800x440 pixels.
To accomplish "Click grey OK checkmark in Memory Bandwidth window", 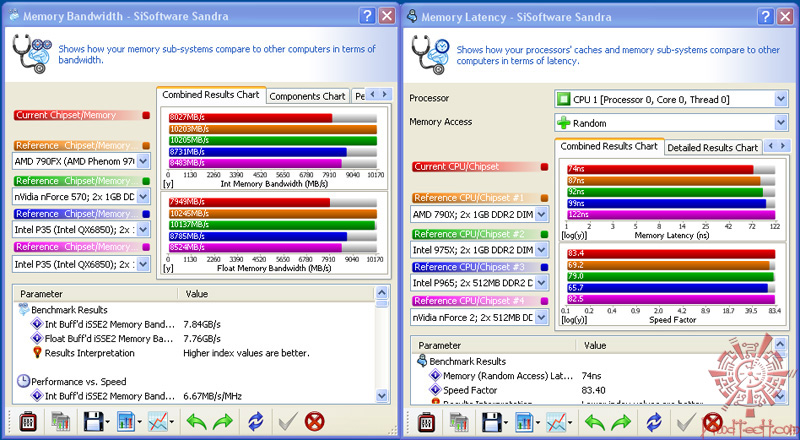I will click(288, 422).
